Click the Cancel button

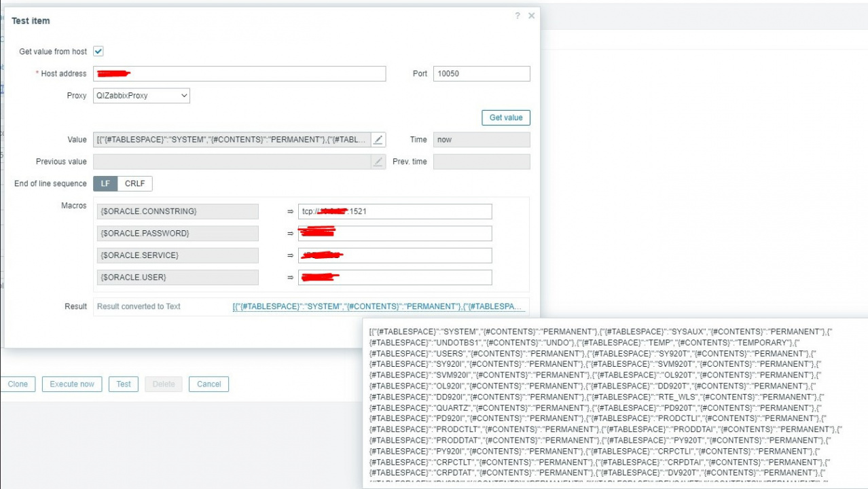pos(209,384)
